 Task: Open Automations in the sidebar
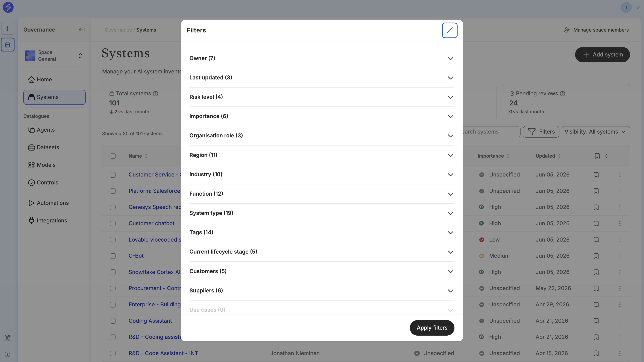[55, 203]
